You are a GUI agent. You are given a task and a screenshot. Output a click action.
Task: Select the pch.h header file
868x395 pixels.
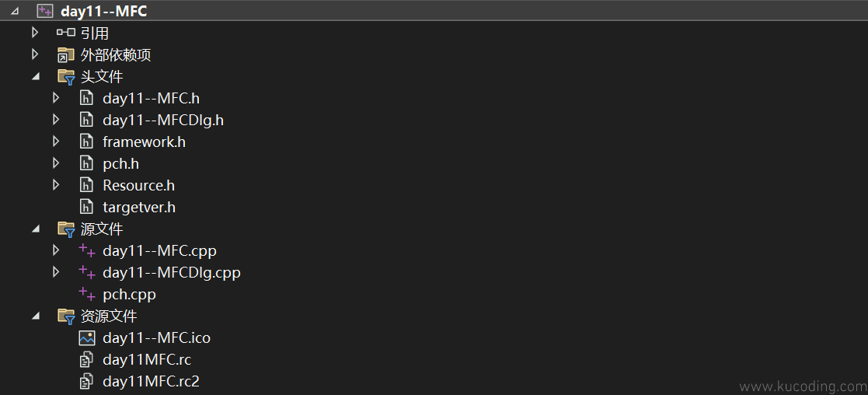coord(120,163)
